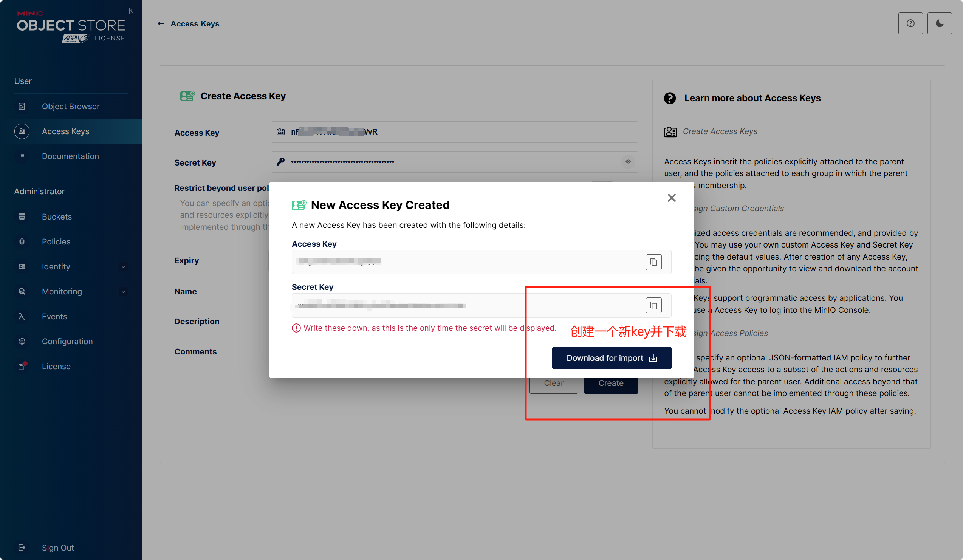
Task: Show the secret key eye icon
Action: click(628, 162)
